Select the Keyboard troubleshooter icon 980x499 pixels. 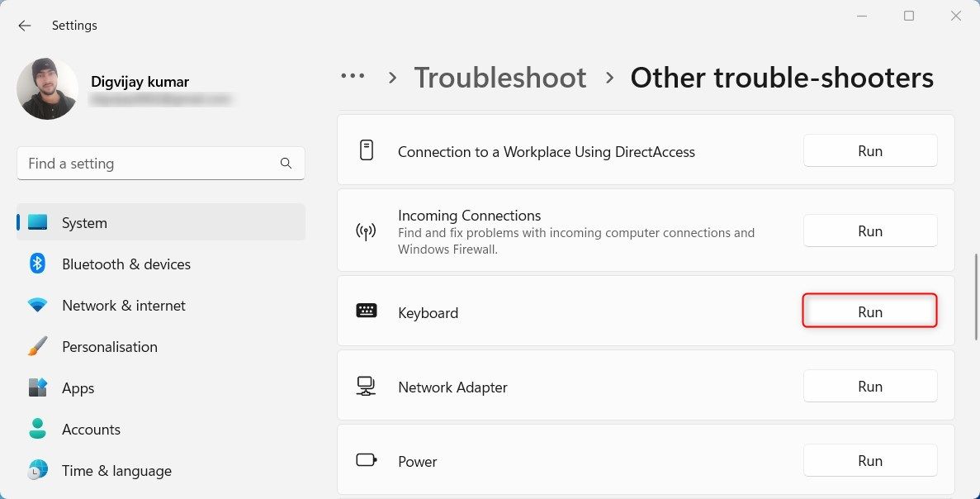pyautogui.click(x=366, y=311)
